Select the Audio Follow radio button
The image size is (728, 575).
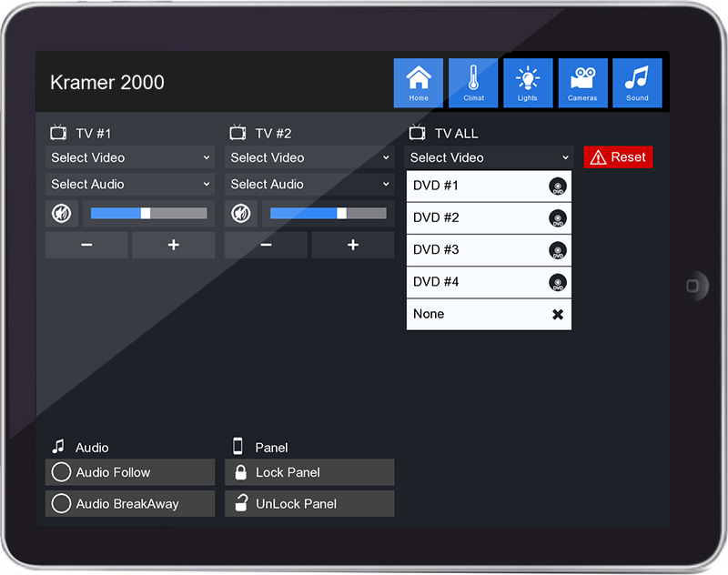point(61,472)
